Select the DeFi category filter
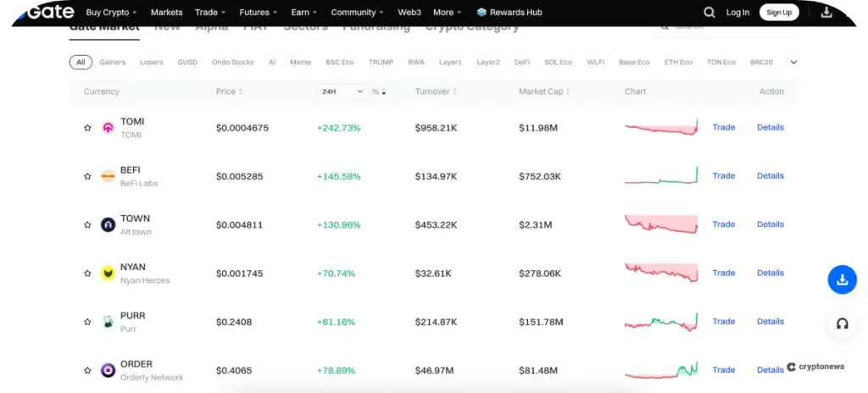868x393 pixels. coord(522,62)
